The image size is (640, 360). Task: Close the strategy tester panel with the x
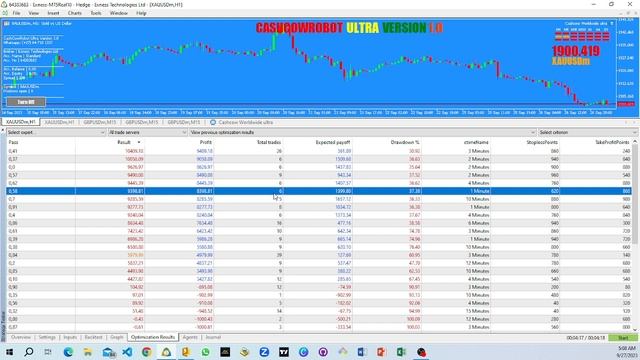pyautogui.click(x=2, y=131)
